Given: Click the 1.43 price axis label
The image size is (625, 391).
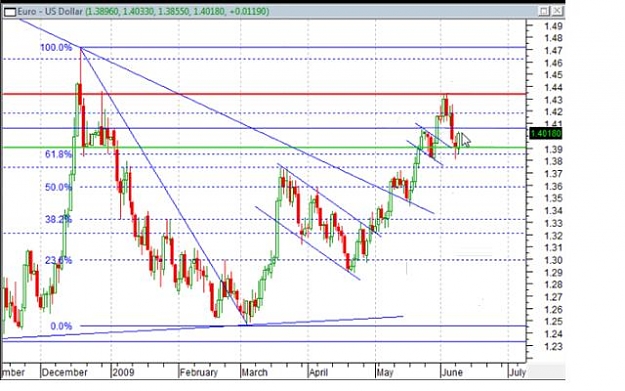Looking at the screenshot, I should (x=553, y=100).
